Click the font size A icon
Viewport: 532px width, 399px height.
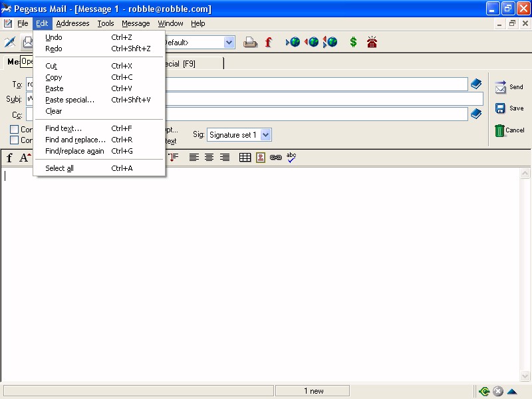[25, 158]
